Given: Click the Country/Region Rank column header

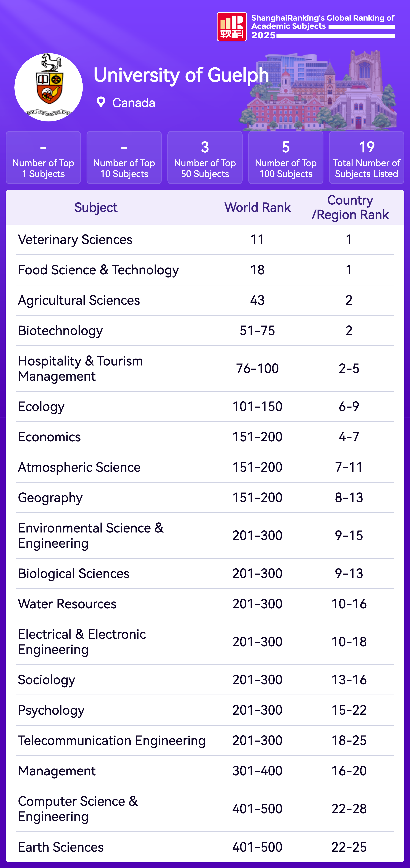Looking at the screenshot, I should [x=350, y=208].
